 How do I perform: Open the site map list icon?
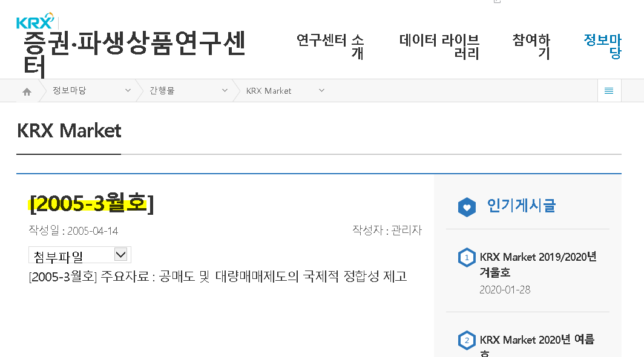[609, 91]
